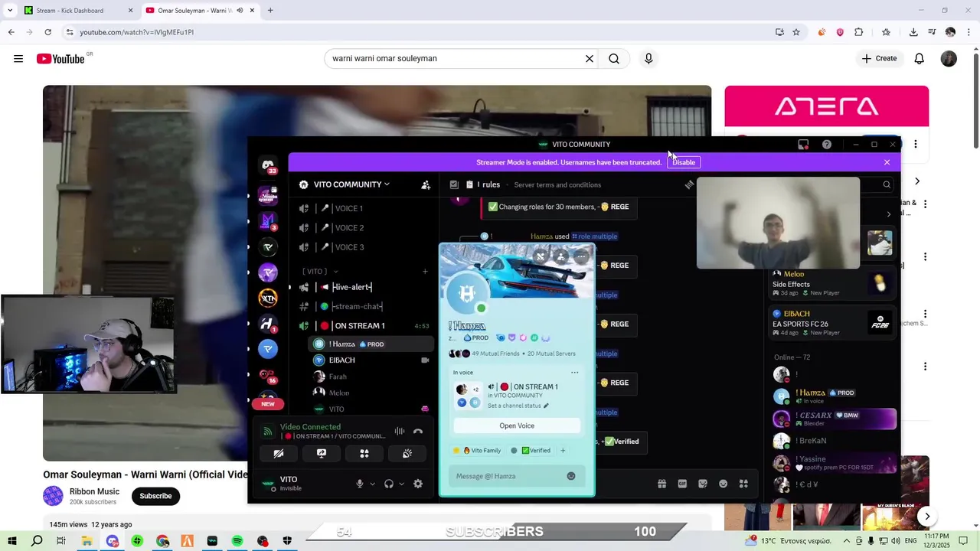Screen dimensions: 980x551
Task: Open Discord direct messages home icon
Action: click(268, 165)
